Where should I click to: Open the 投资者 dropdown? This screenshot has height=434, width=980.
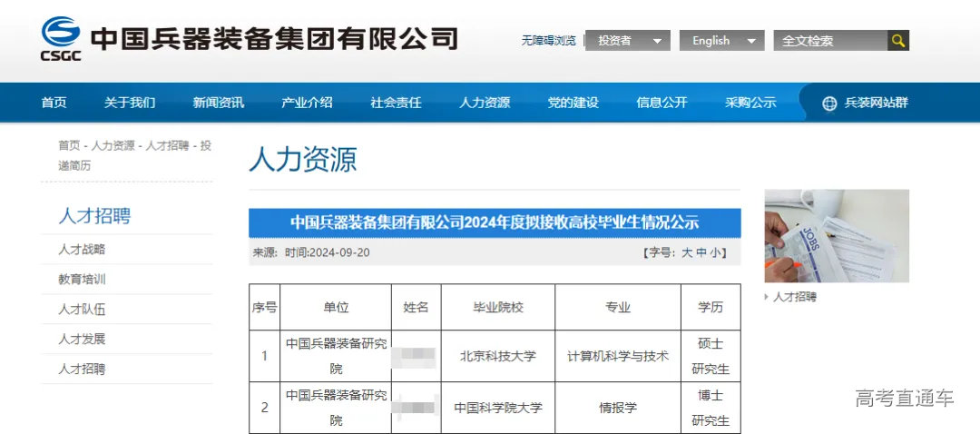click(628, 41)
